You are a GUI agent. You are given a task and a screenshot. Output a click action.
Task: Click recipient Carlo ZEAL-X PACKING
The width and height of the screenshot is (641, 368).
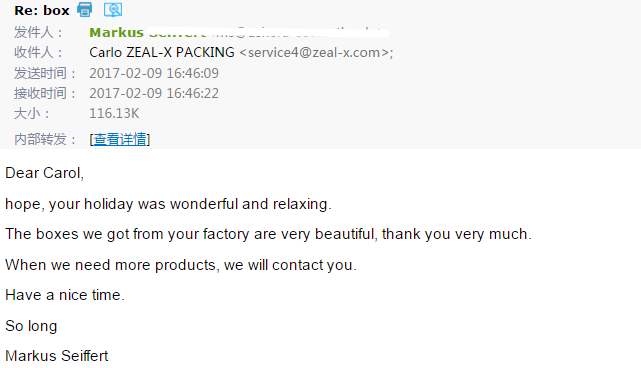coord(162,52)
